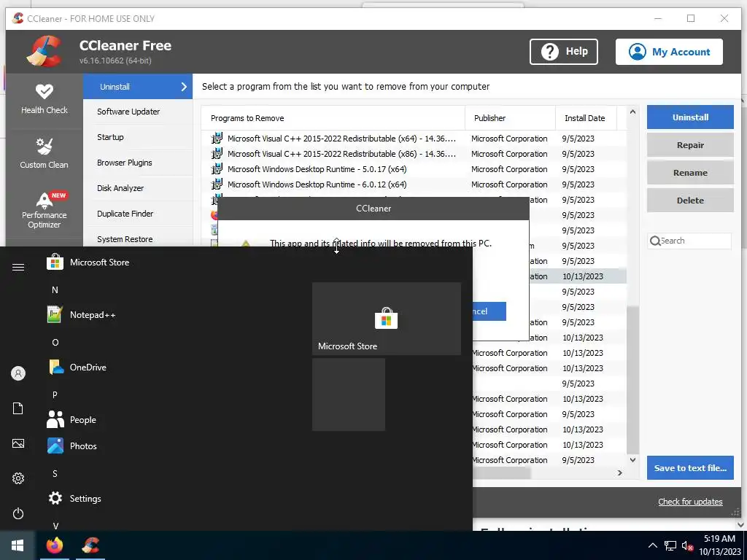Switch to Firefox on taskbar
Screen dimensions: 747x560
click(x=54, y=545)
